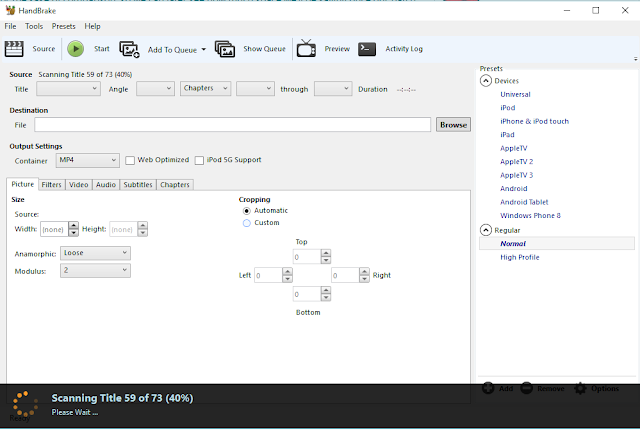
Task: Switch to the Audio tab
Action: coord(106,185)
